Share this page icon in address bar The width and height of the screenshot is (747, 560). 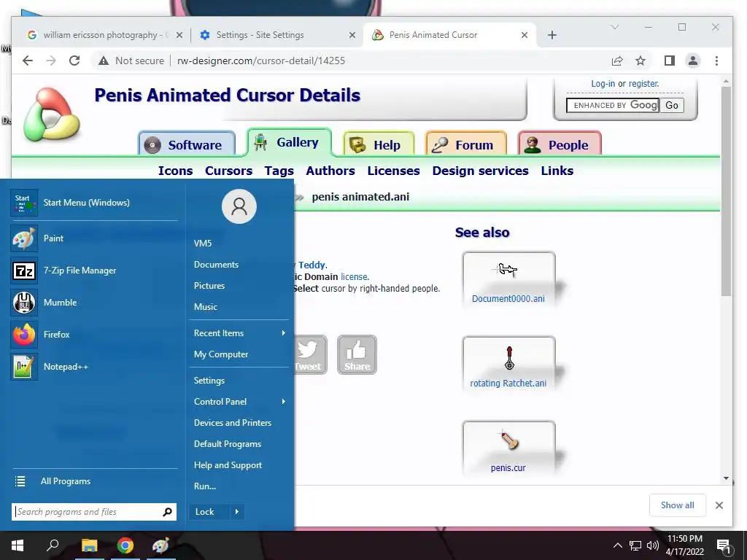617,61
